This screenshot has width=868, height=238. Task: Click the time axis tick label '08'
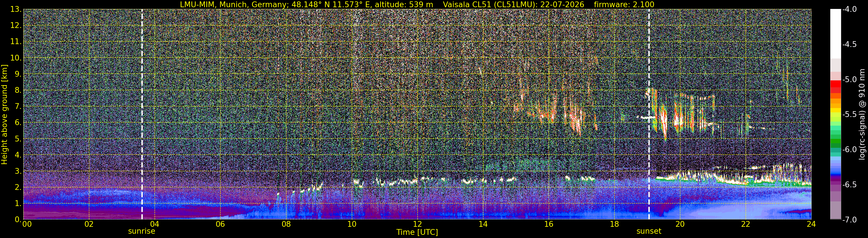286,224
